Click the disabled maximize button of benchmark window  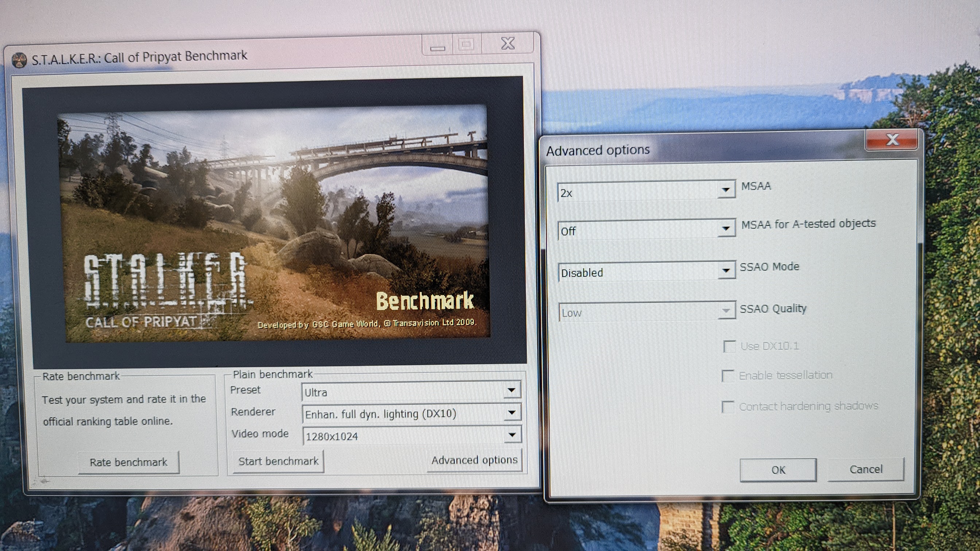(466, 45)
